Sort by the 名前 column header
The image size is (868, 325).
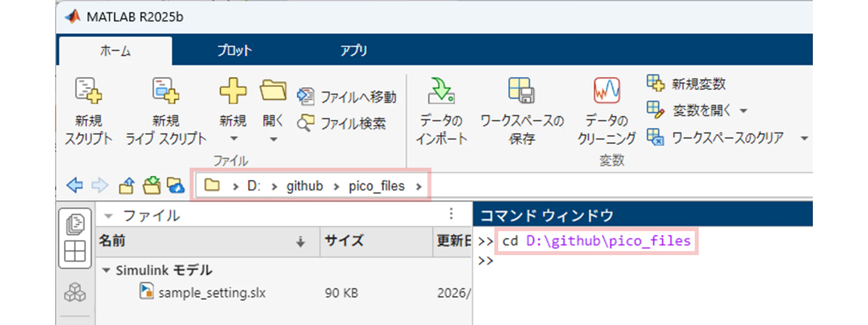[x=207, y=241]
